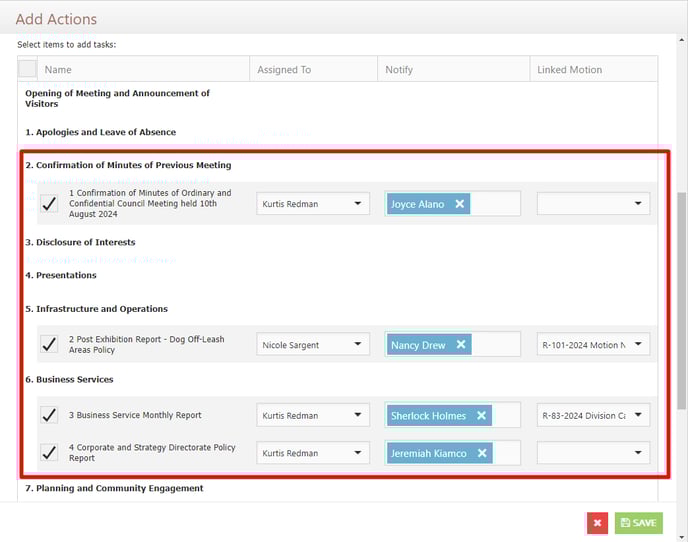Screen dimensions: 688x542
Task: Select heading 5. Infrastructure and Operations
Action: click(x=97, y=309)
